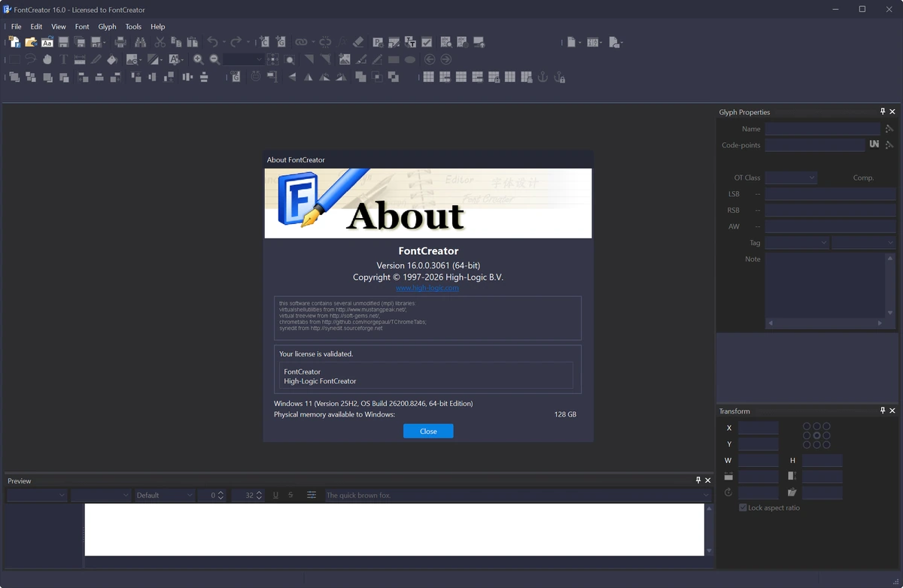Click the Note box horizontal scrollbar

tap(825, 323)
